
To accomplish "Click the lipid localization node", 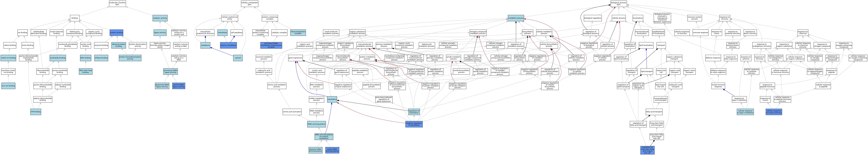I will 646,45.
